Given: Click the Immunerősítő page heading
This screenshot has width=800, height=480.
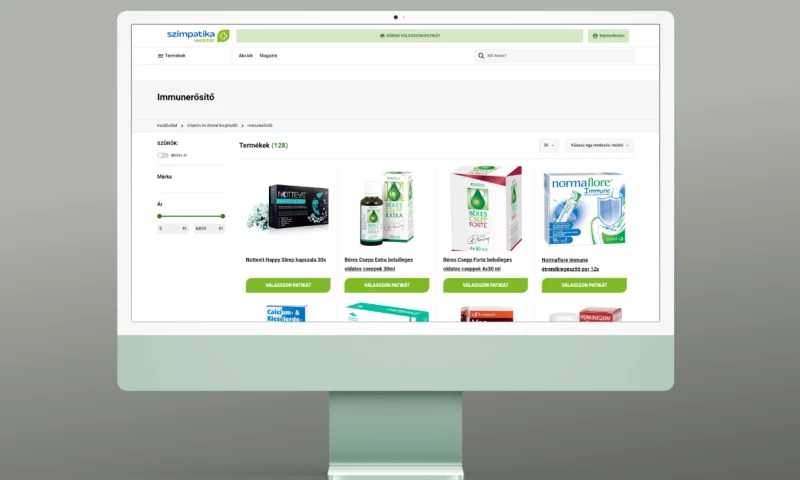Looking at the screenshot, I should [186, 97].
